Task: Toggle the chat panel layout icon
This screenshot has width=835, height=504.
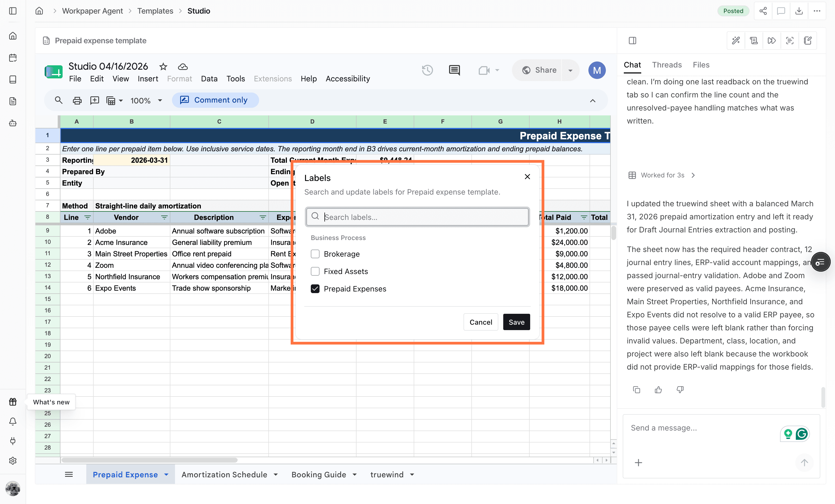Action: [632, 41]
